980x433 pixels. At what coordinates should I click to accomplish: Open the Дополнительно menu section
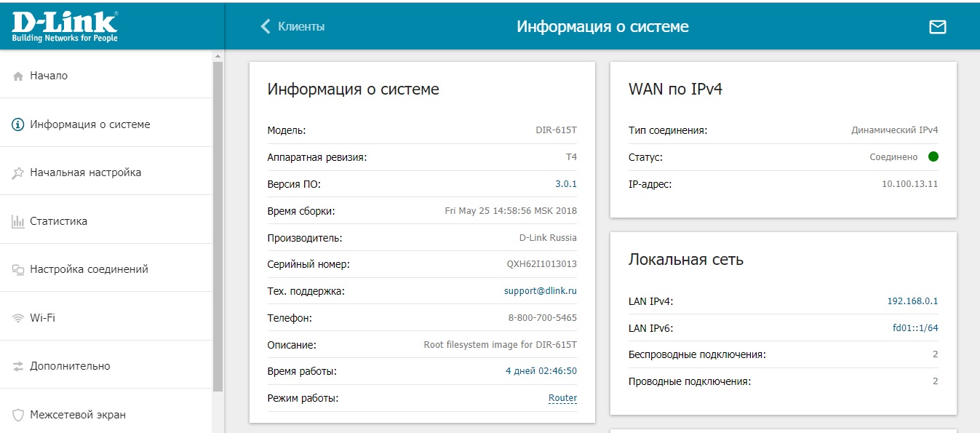70,366
